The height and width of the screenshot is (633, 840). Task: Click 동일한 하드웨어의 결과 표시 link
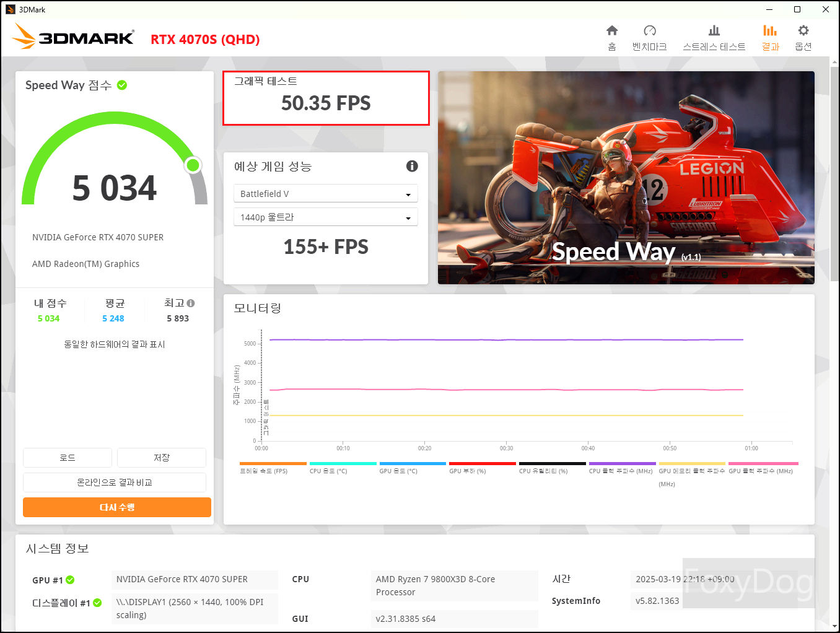115,344
